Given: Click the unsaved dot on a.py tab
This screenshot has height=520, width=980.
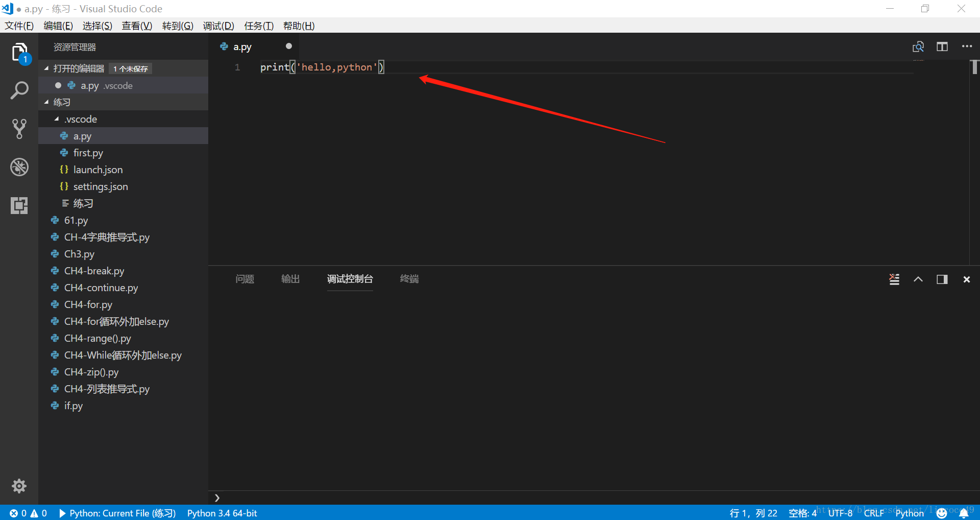Looking at the screenshot, I should click(x=289, y=46).
